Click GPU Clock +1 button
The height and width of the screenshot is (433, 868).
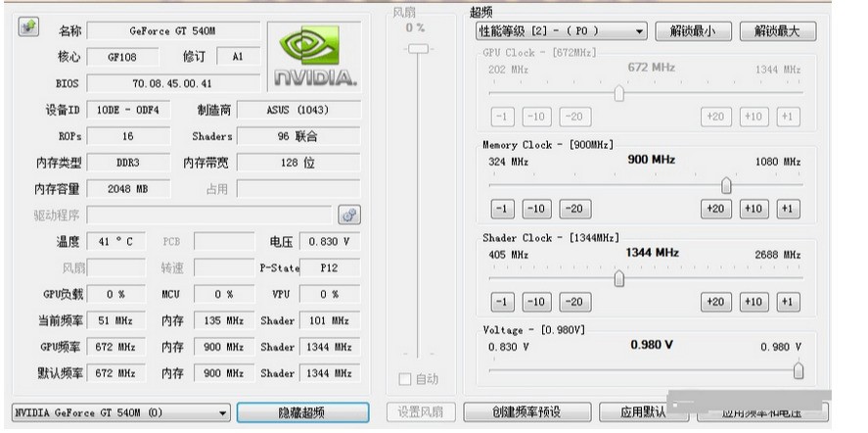pos(788,117)
